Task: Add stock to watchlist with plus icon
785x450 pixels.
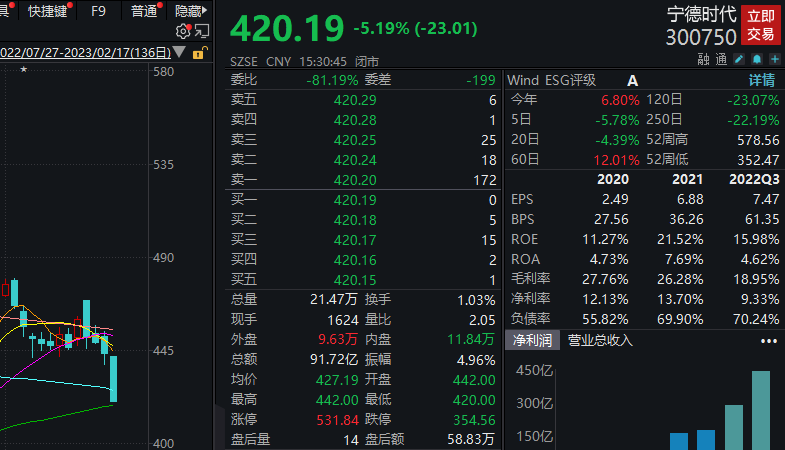Action: pyautogui.click(x=775, y=60)
